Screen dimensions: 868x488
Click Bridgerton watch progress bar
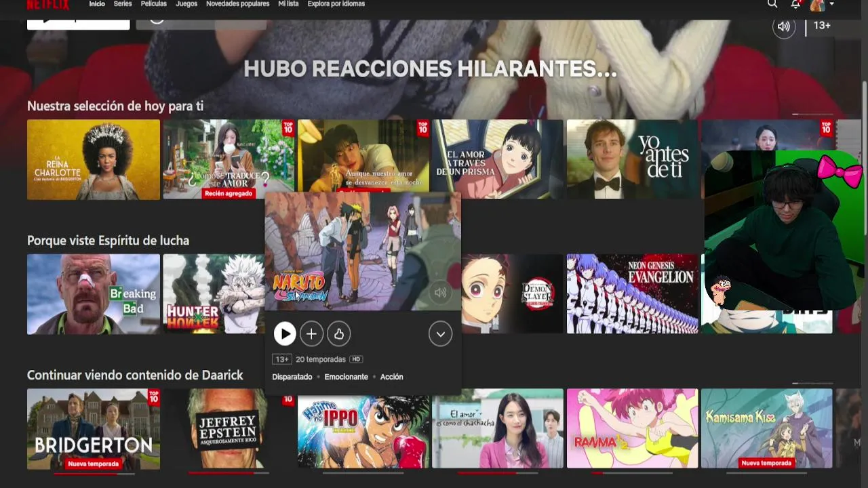click(94, 473)
